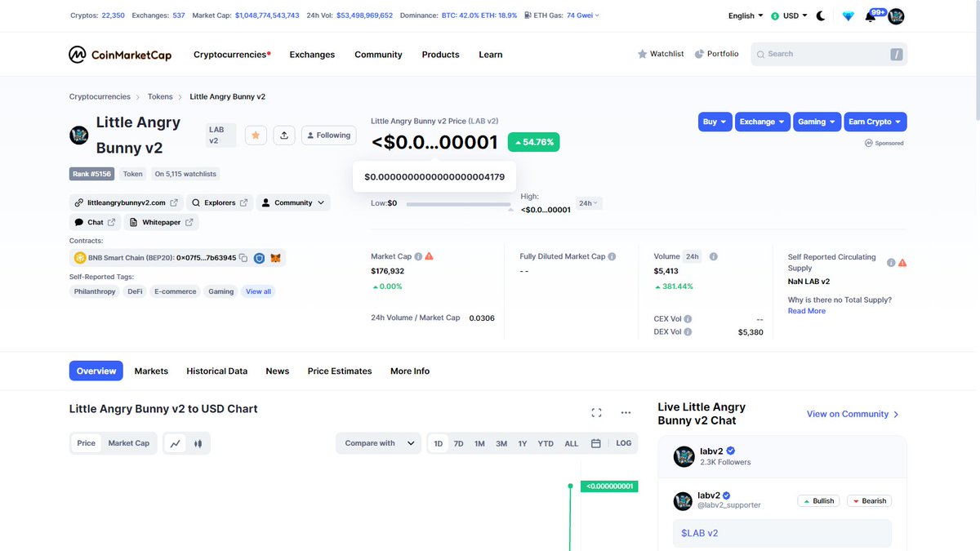This screenshot has height=551, width=980.
Task: Switch to candlestick chart icon
Action: click(x=198, y=443)
